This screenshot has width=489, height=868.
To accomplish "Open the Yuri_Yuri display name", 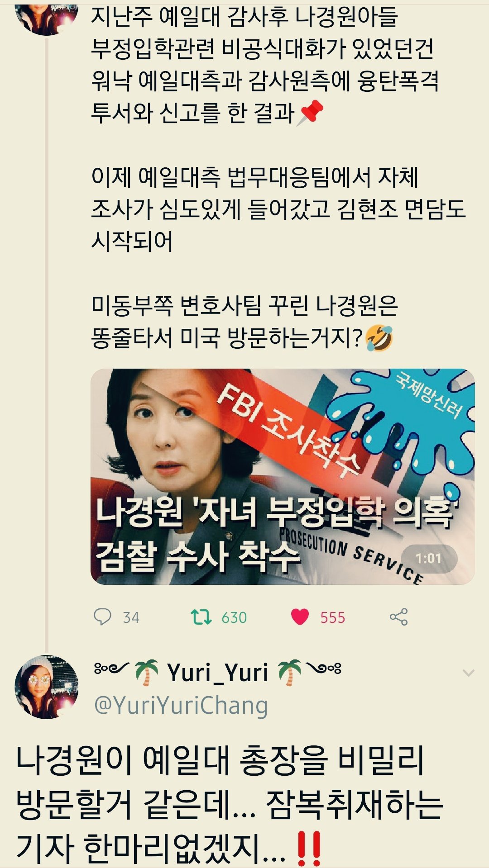I will coord(217,673).
